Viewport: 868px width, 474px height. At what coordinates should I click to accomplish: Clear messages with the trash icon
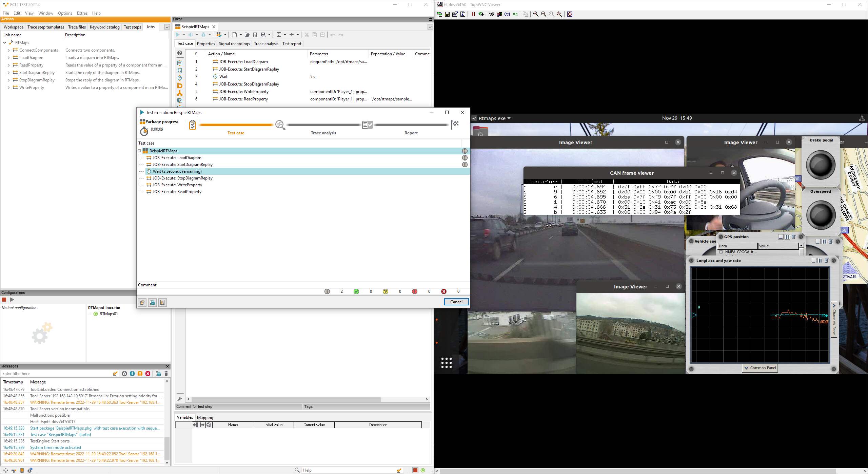[166, 374]
